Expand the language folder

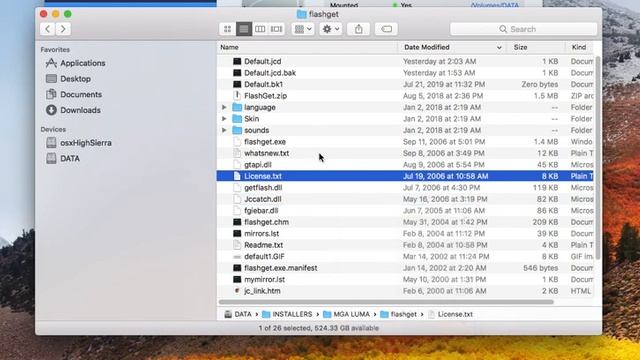tap(224, 107)
